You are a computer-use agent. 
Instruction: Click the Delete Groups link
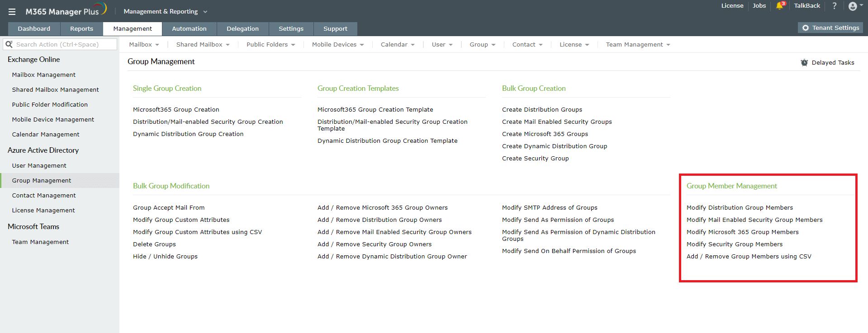154,244
